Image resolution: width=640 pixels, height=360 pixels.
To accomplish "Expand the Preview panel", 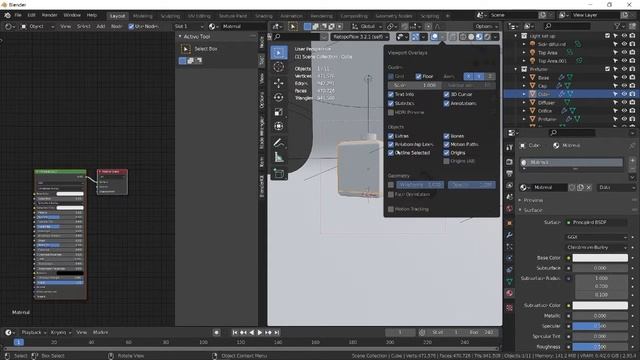I will click(533, 200).
